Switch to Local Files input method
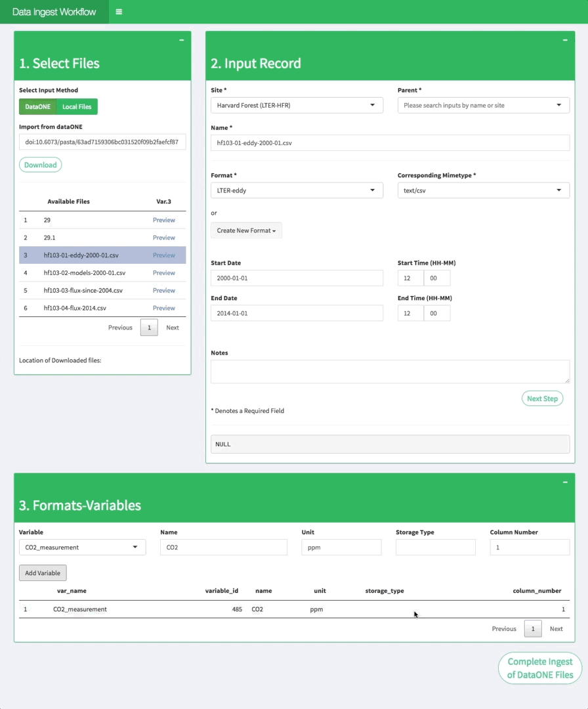 (x=77, y=106)
